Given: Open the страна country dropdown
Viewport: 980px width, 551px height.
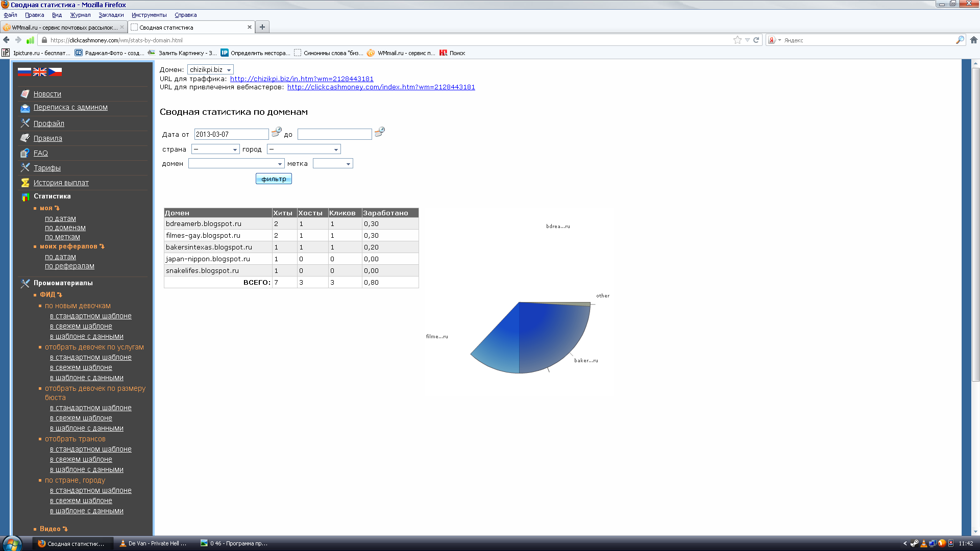Looking at the screenshot, I should [215, 149].
